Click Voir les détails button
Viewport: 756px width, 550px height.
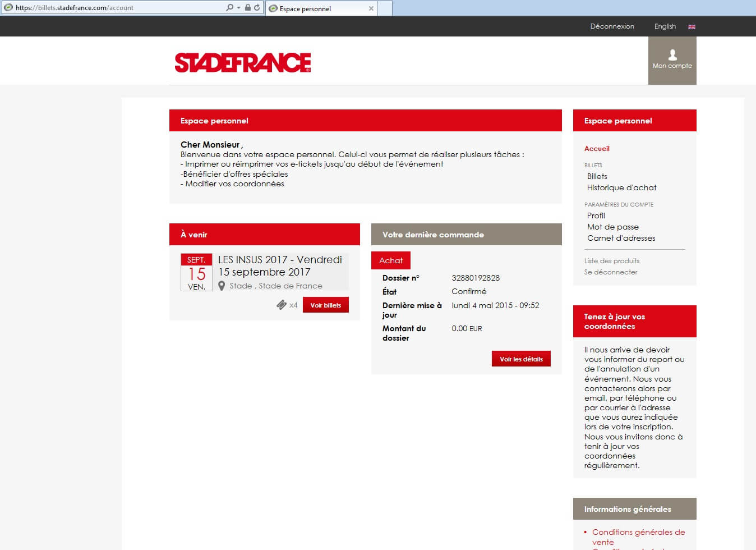pyautogui.click(x=521, y=359)
